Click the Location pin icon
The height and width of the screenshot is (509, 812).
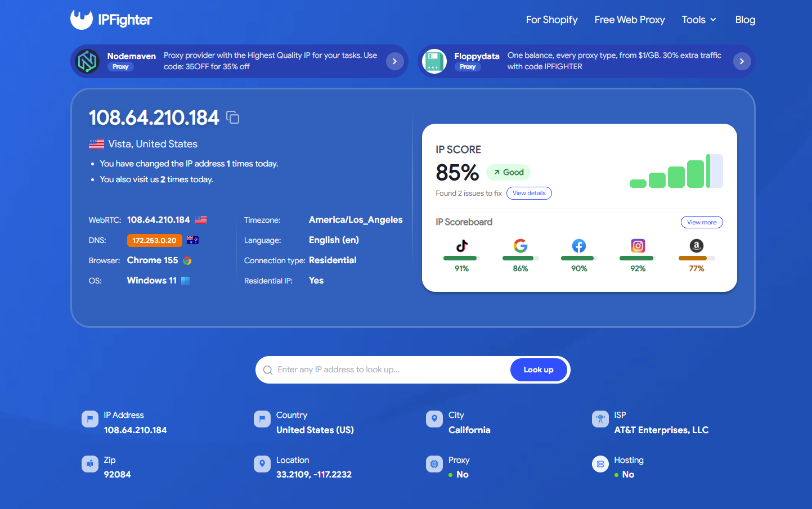pyautogui.click(x=262, y=464)
